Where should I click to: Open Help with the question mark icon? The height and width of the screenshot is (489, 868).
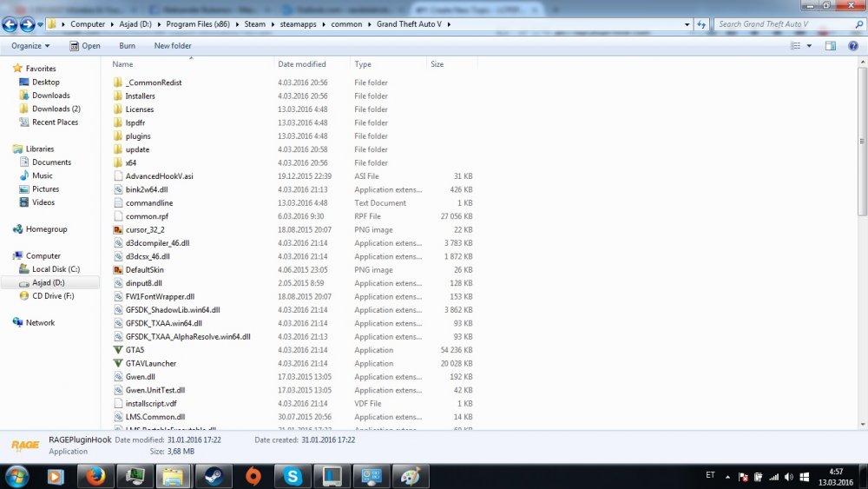point(853,46)
